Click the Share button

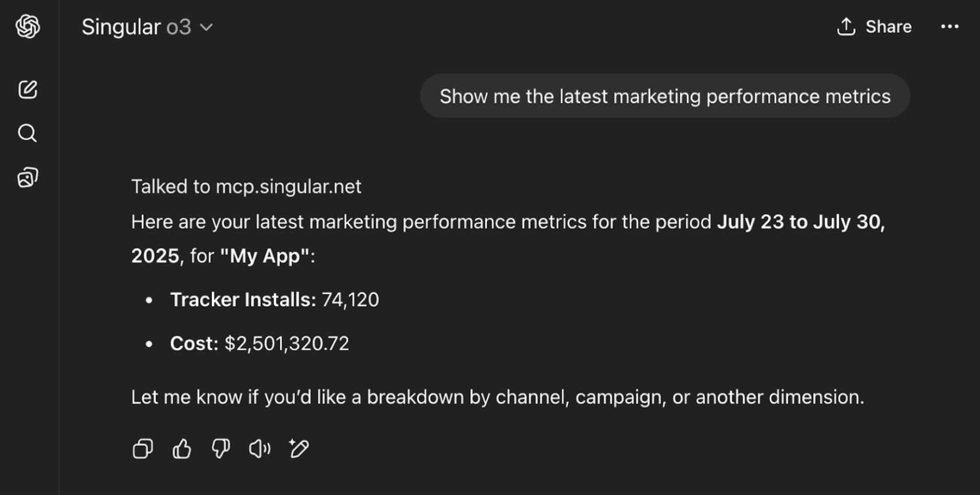(888, 26)
